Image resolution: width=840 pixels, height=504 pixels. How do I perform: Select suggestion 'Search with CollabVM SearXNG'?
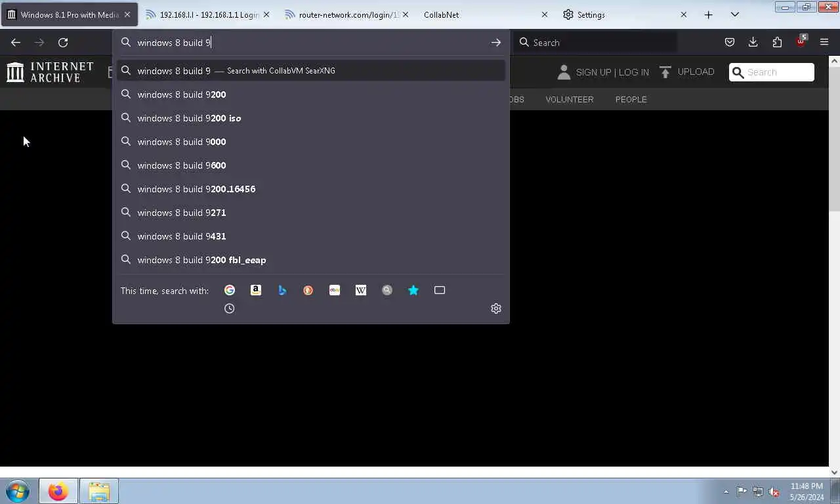click(x=311, y=71)
